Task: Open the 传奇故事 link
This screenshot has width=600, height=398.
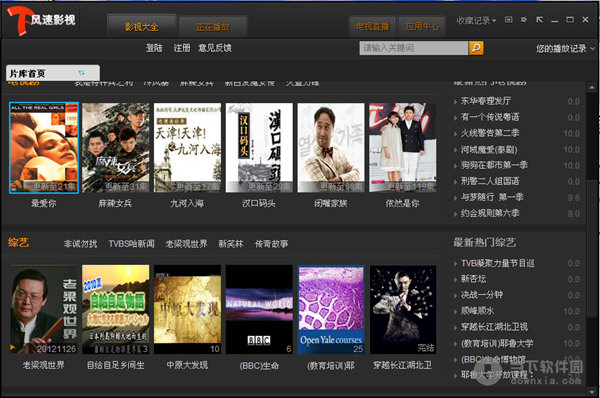Action: [x=272, y=244]
